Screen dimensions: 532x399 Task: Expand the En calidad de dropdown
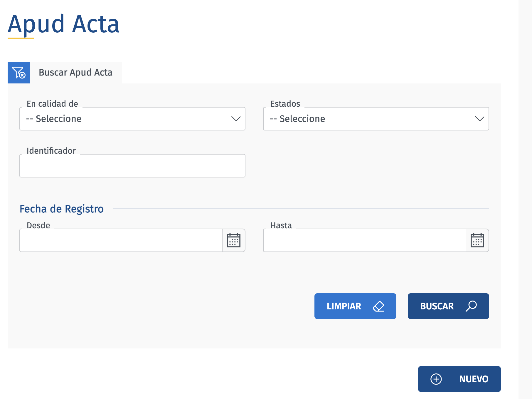(x=132, y=119)
